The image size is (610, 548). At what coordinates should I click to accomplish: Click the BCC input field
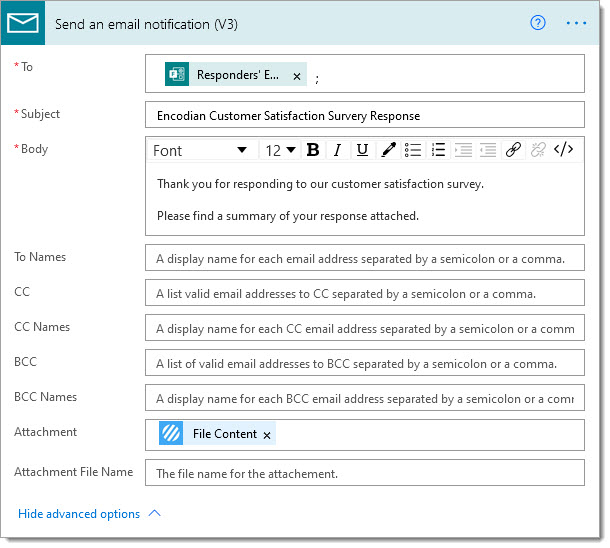click(x=365, y=362)
